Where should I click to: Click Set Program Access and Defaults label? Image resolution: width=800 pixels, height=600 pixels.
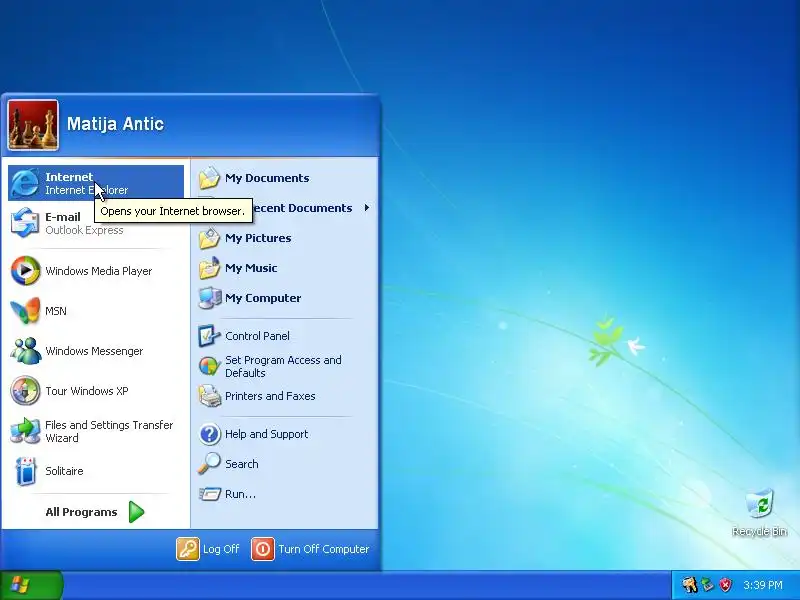tap(283, 366)
